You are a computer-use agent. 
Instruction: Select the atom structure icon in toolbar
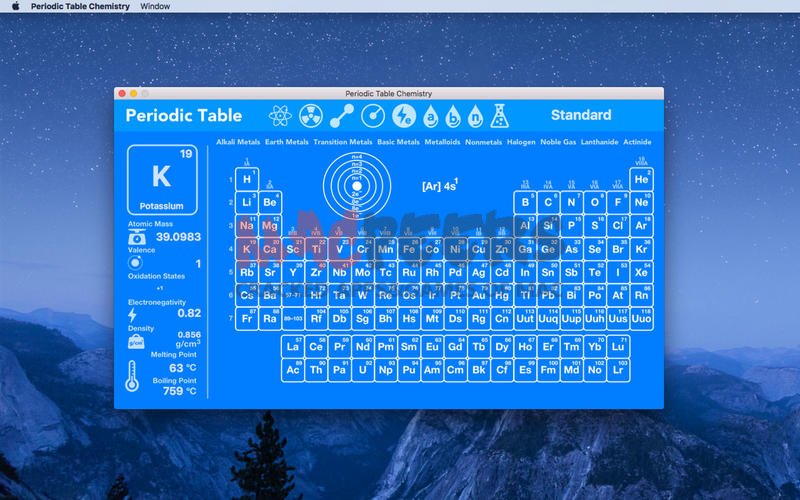click(x=280, y=116)
